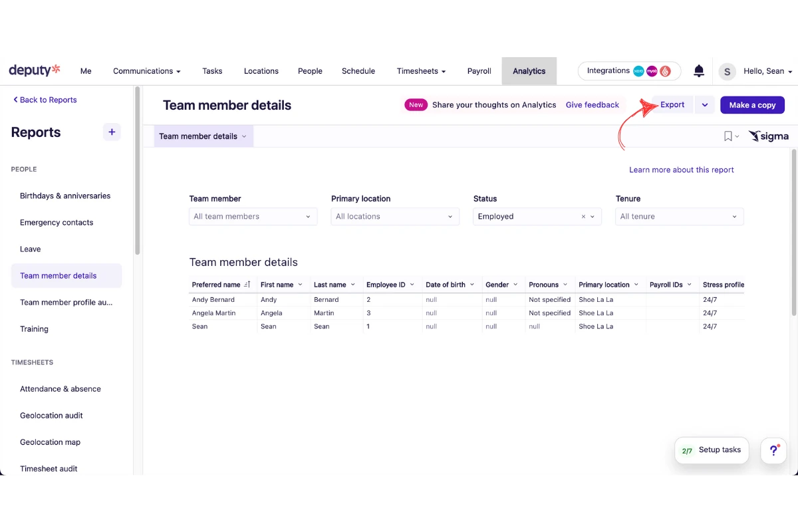The image size is (798, 532).
Task: Select the Team member details sidebar item
Action: pyautogui.click(x=66, y=276)
